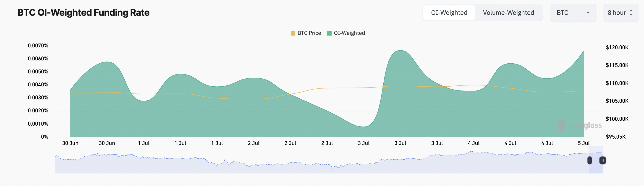Click the BTC OI-Weighted Funding Rate title
644x186 pixels.
[x=84, y=13]
